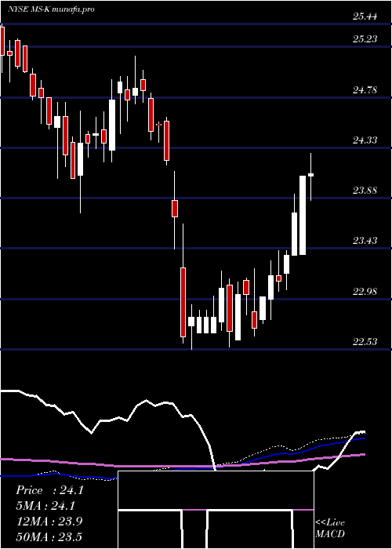
Task: Click the 12MA : 23.9 readout
Action: (x=49, y=522)
